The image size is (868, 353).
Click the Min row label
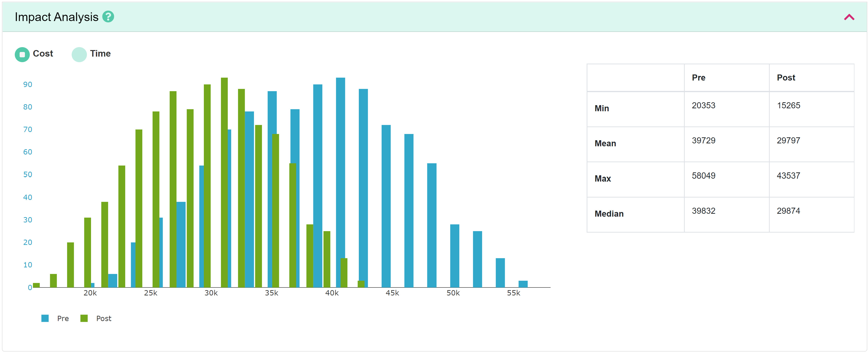pos(602,108)
